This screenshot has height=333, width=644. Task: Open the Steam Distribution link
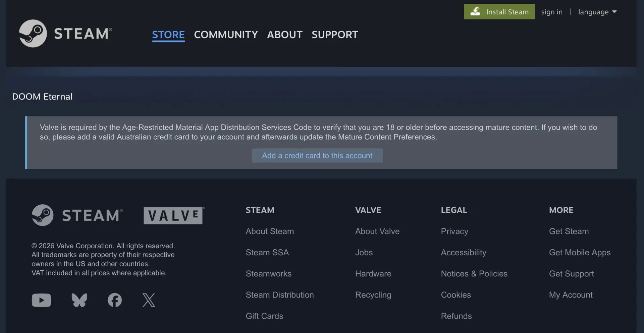coord(280,294)
